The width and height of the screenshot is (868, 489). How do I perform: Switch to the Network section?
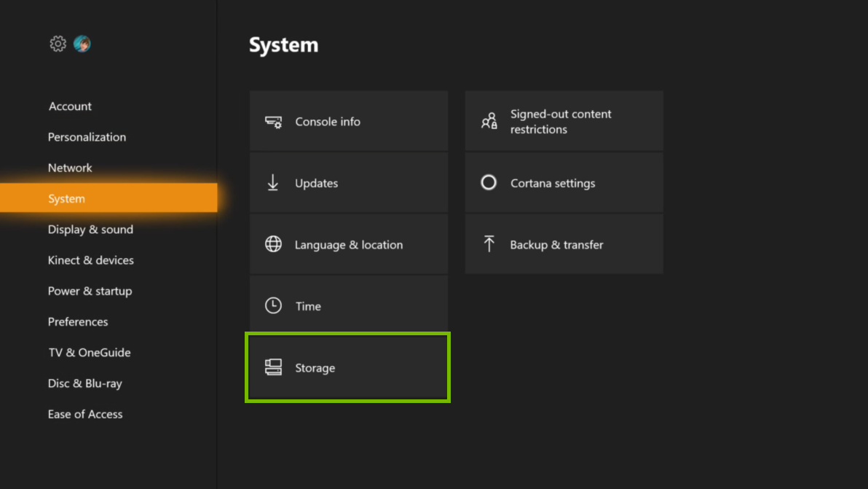coord(70,168)
